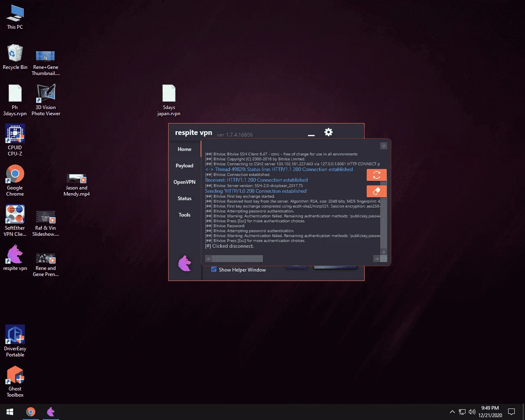Image resolution: width=525 pixels, height=420 pixels.
Task: Select the Ph 3days.rvpn file
Action: coord(15,100)
